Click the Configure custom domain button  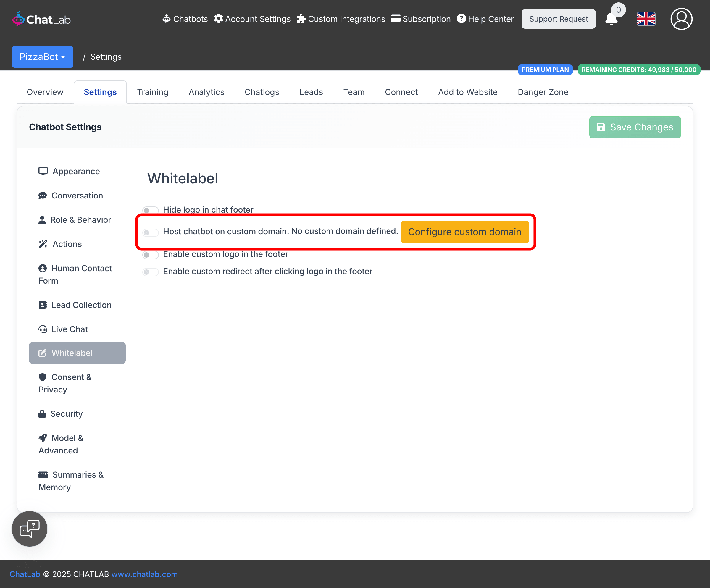(464, 232)
